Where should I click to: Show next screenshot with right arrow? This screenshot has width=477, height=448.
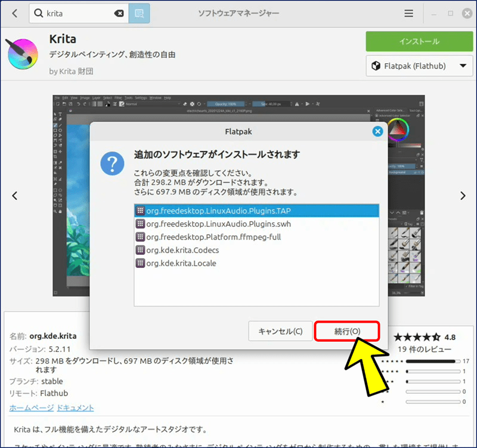(462, 196)
